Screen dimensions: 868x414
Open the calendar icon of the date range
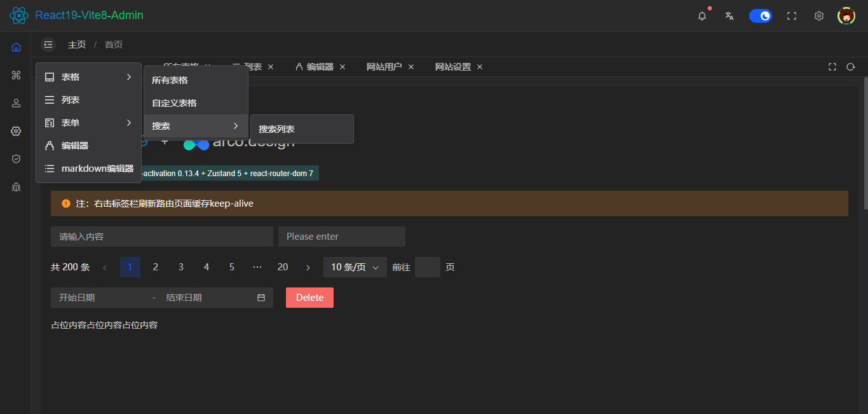point(261,298)
